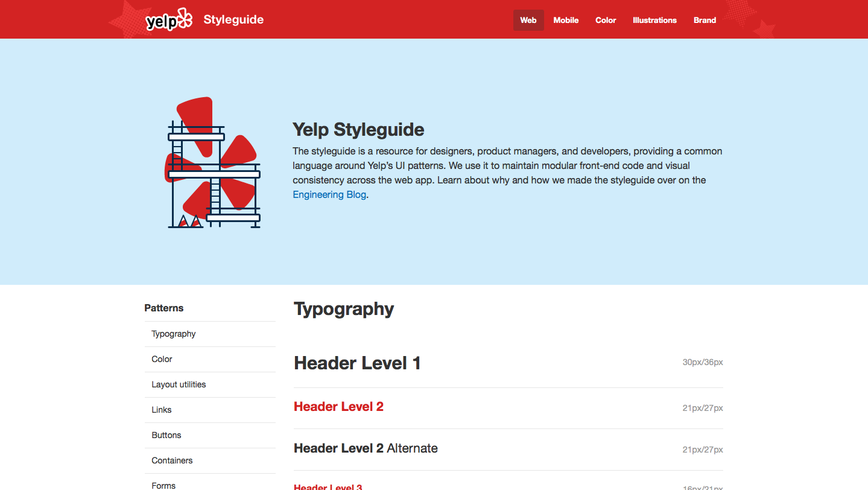
Task: Open the Styleguide home title link
Action: 233,19
